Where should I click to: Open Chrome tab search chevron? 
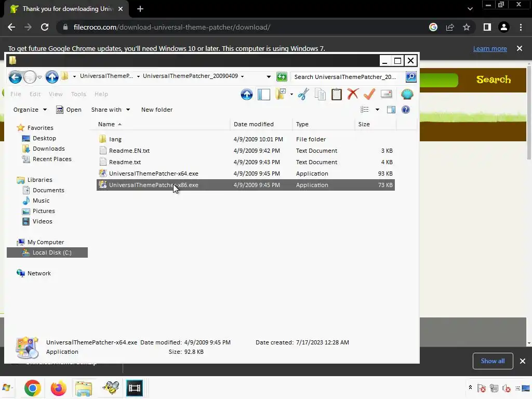pos(470,9)
